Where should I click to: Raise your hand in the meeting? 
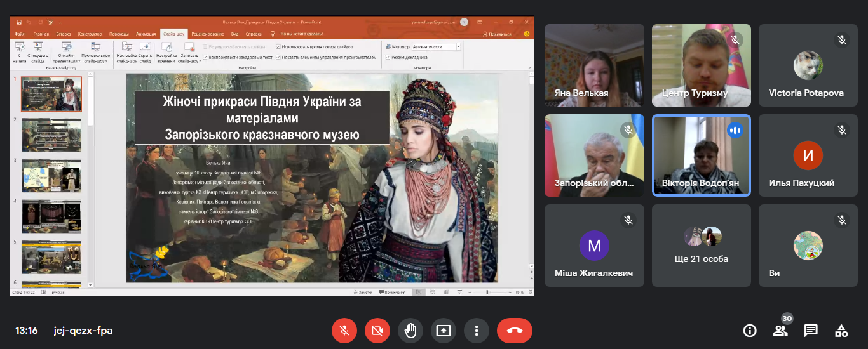[x=410, y=331]
